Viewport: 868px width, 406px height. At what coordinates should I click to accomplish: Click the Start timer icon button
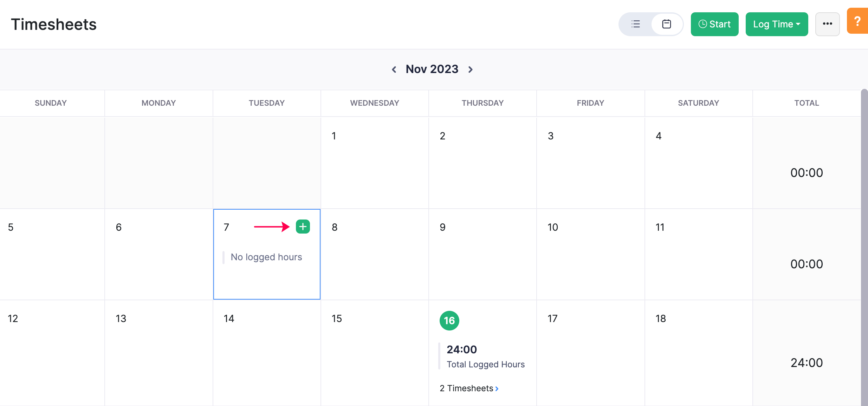pyautogui.click(x=714, y=24)
